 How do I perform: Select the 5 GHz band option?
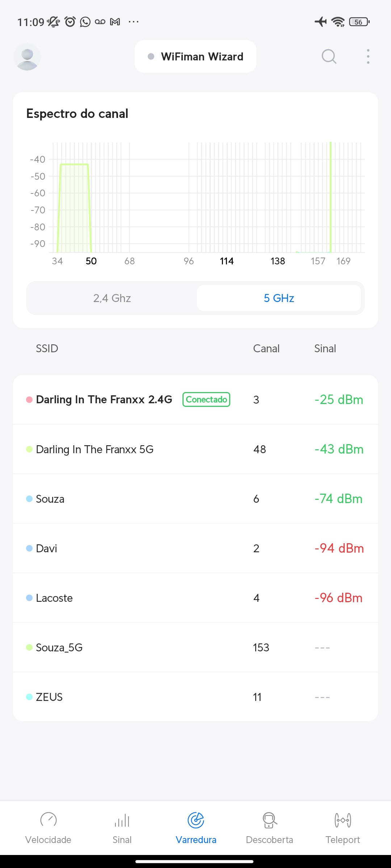coord(279,298)
